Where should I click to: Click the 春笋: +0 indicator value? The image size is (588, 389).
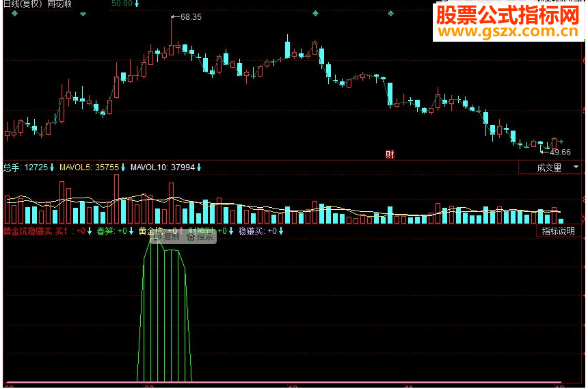[115, 232]
